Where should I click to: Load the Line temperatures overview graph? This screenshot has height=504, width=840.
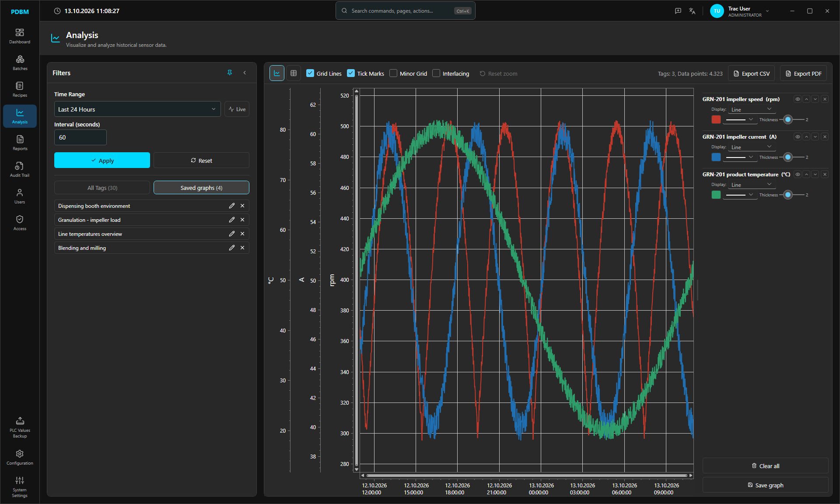142,234
